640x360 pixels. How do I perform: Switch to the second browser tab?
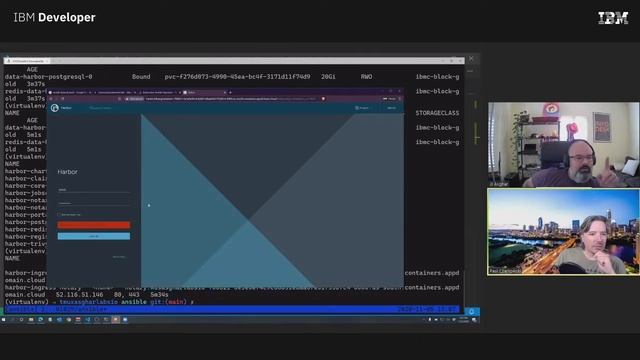pyautogui.click(x=115, y=93)
